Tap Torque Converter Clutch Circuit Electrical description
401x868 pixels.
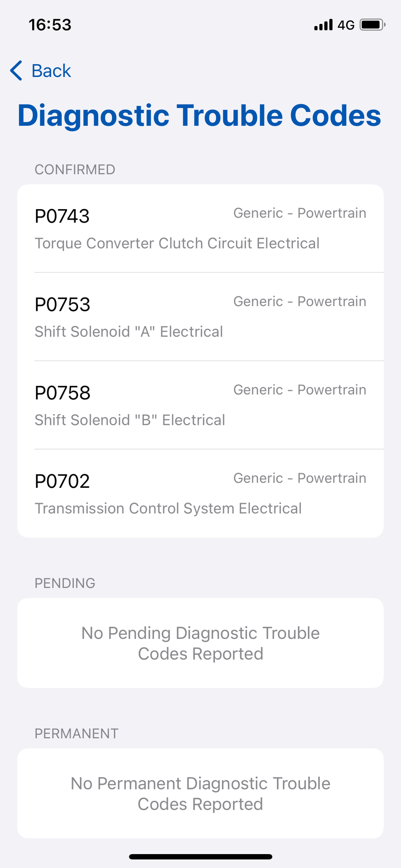pos(177,243)
